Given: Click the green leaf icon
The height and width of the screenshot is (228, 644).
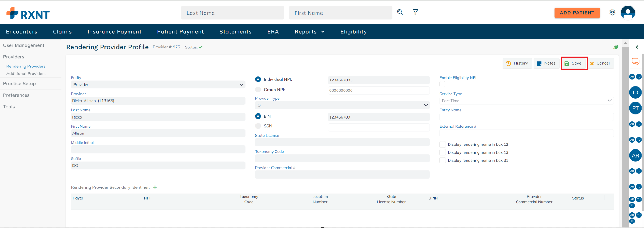Looking at the screenshot, I should pyautogui.click(x=616, y=47).
